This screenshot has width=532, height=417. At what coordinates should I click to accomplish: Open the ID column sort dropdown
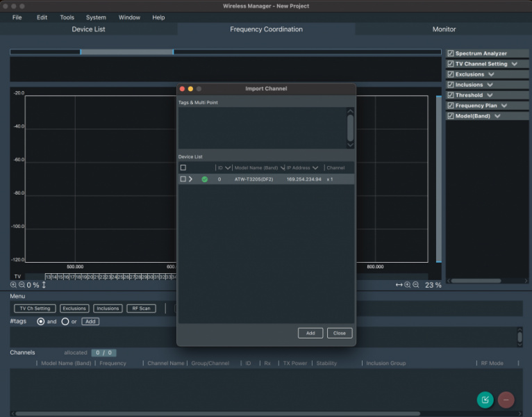point(227,167)
